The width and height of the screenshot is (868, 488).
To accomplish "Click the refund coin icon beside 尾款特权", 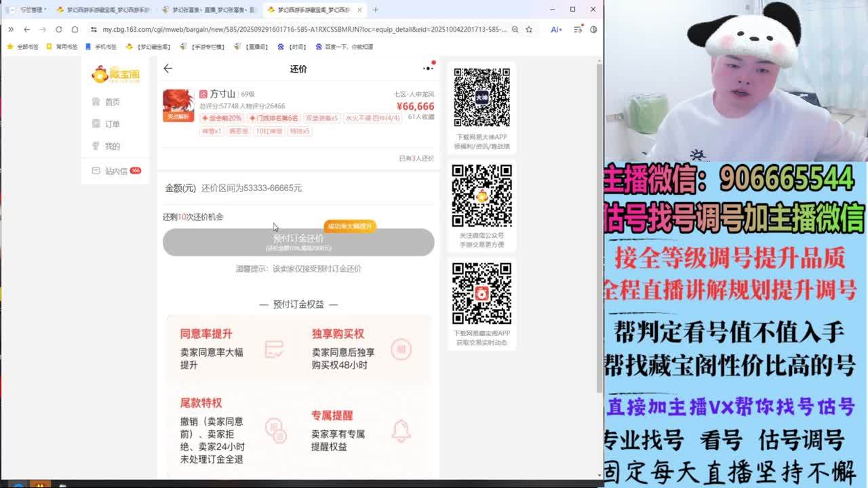I will pos(276,430).
